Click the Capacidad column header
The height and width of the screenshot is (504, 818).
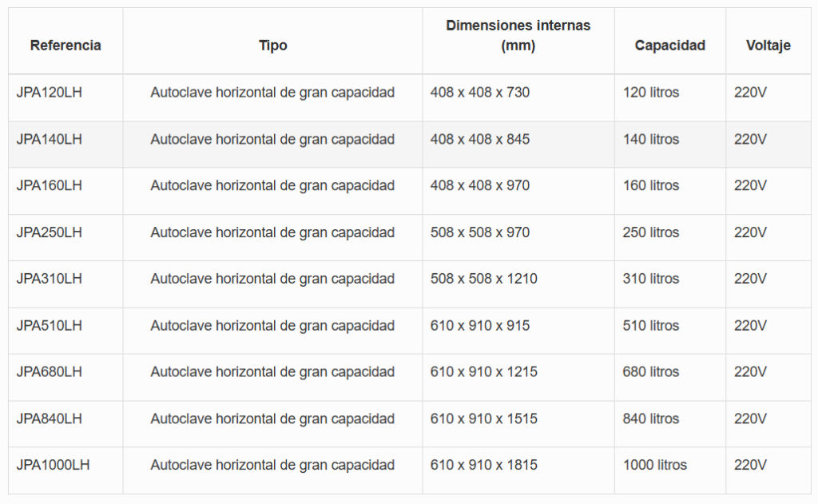coord(669,46)
